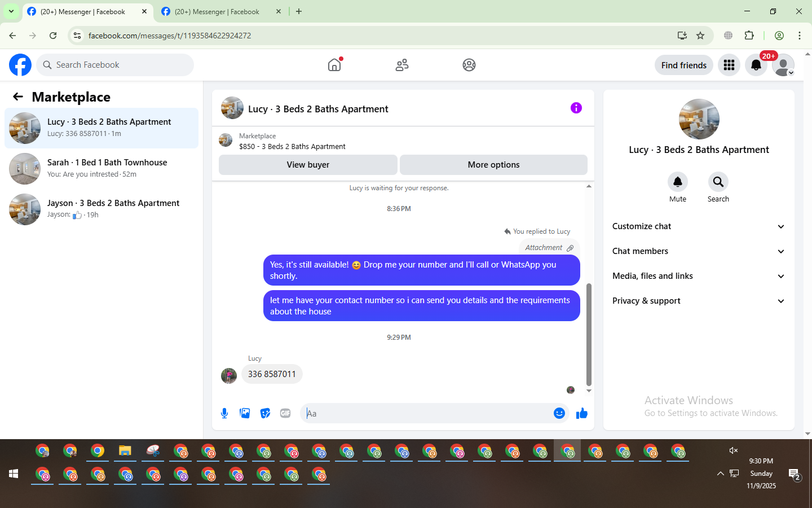Click the large profile picture in info panel
This screenshot has width=812, height=508.
pos(699,119)
